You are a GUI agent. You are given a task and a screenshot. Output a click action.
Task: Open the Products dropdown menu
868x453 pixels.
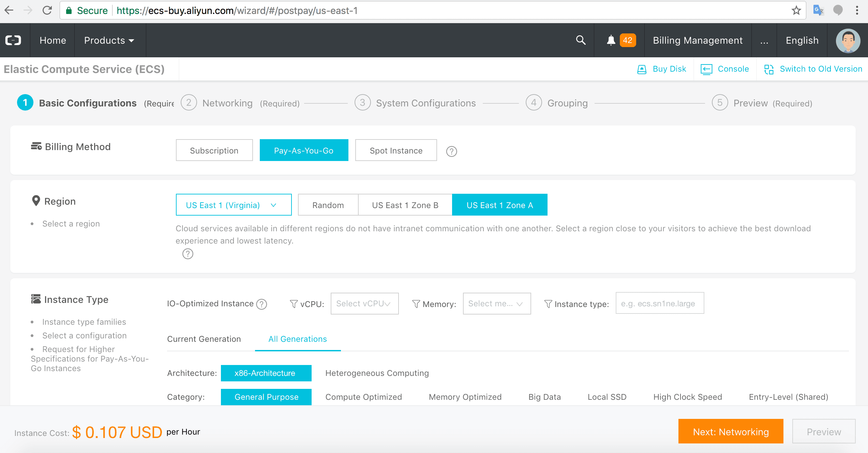pyautogui.click(x=109, y=40)
